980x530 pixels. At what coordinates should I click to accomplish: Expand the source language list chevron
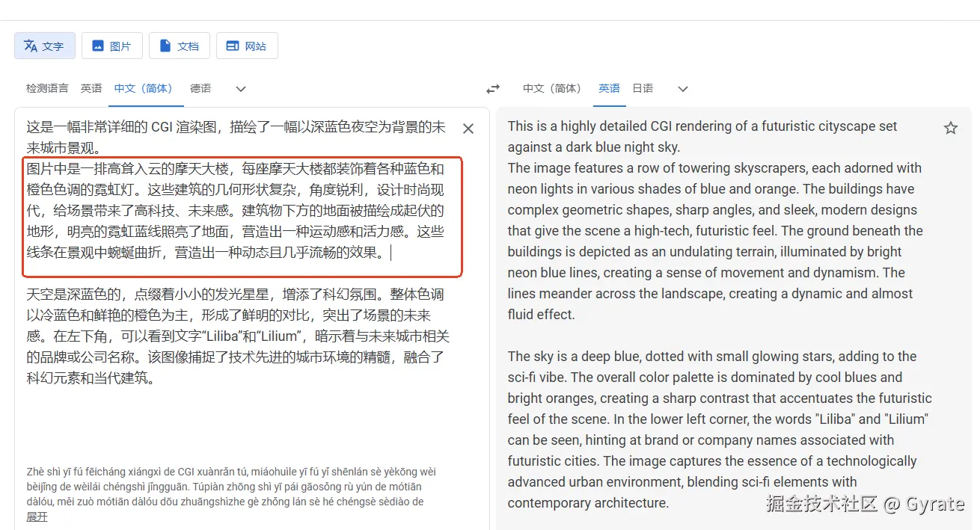[241, 89]
